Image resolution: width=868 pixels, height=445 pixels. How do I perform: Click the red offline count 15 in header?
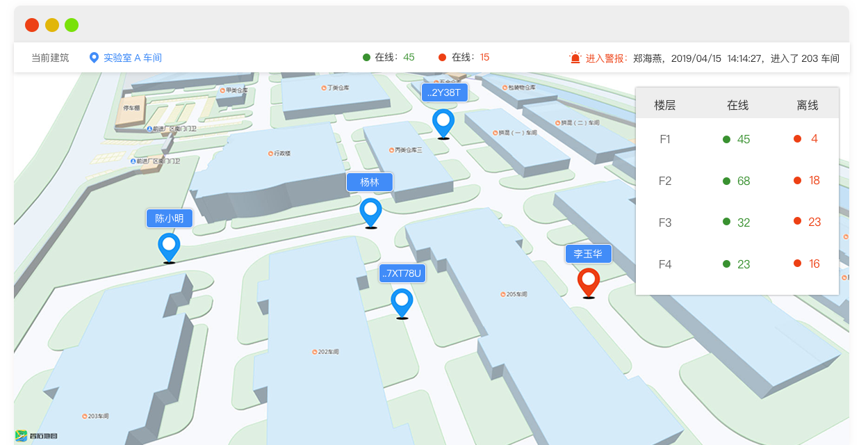484,57
